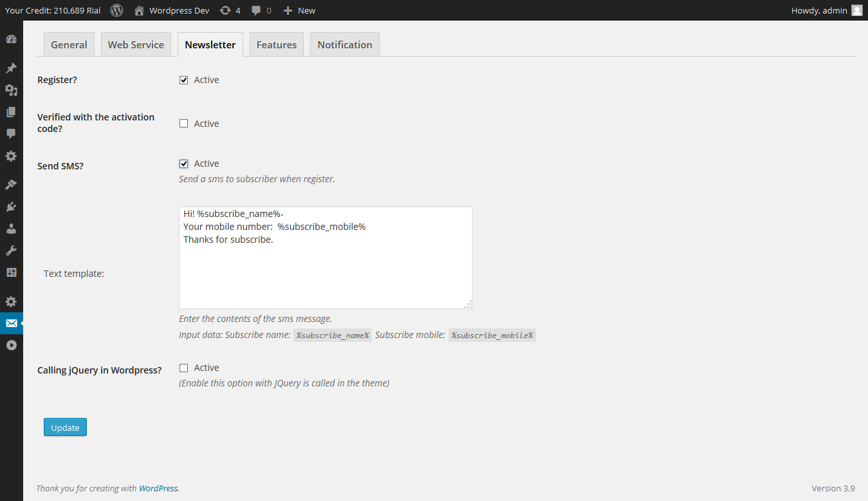Click the Update button

point(65,428)
